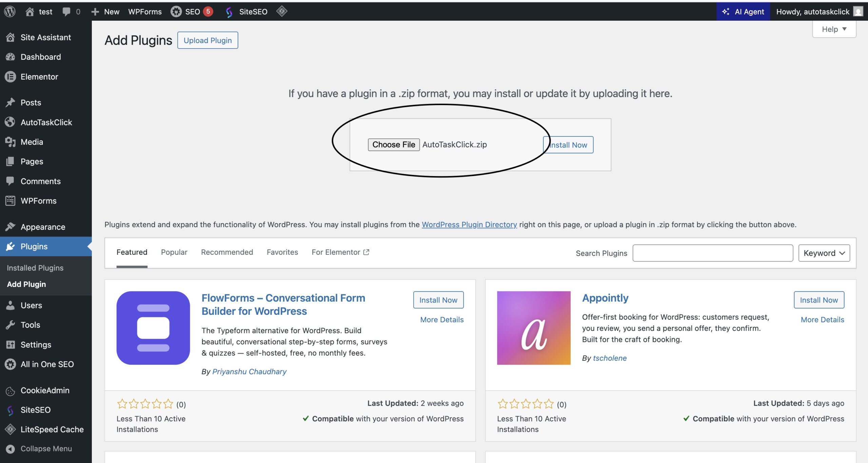Open More Details for FlowForms
This screenshot has height=463, width=868.
(442, 320)
